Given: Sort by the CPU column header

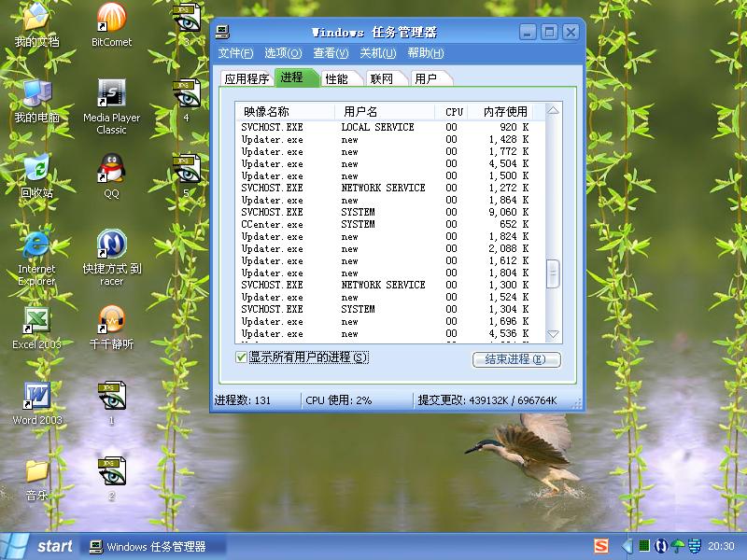Looking at the screenshot, I should (451, 111).
